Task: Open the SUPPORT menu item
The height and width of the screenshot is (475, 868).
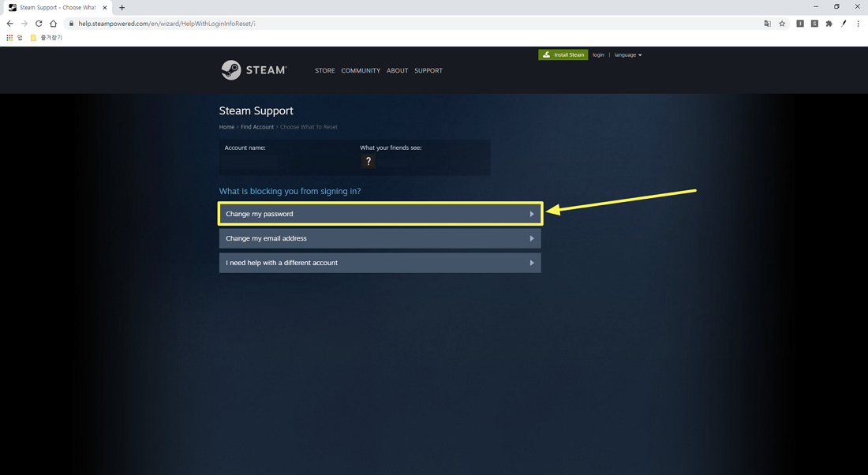Action: pos(428,71)
